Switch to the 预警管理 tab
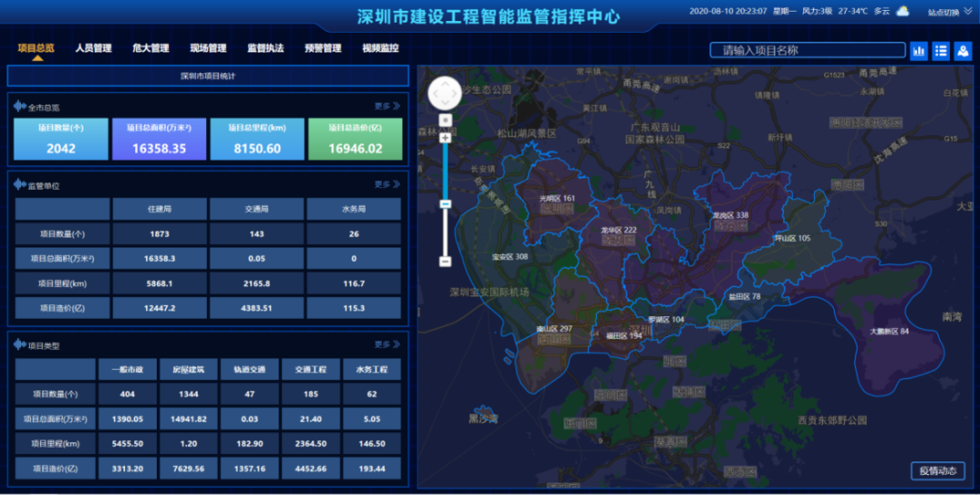Viewport: 980px width, 495px height. click(323, 48)
